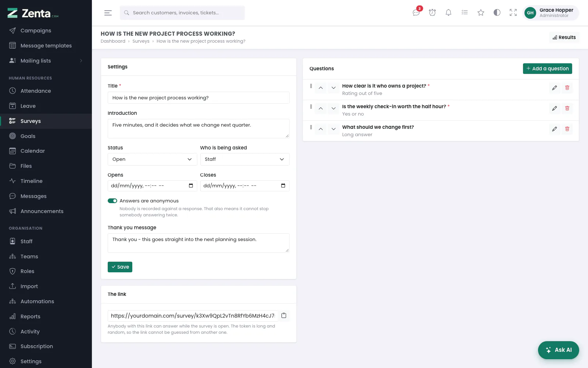Open Ask AI assistant button
The width and height of the screenshot is (588, 368).
[x=558, y=350]
